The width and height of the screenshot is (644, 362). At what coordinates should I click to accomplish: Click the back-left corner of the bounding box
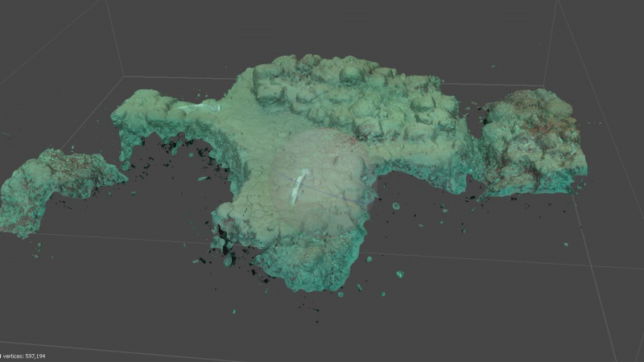(x=122, y=77)
